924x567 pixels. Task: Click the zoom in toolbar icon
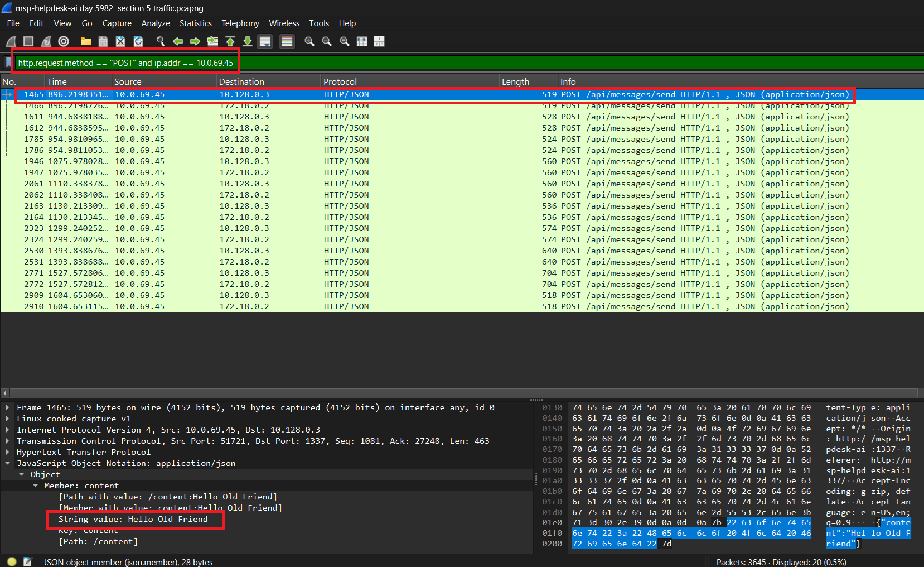pyautogui.click(x=309, y=41)
